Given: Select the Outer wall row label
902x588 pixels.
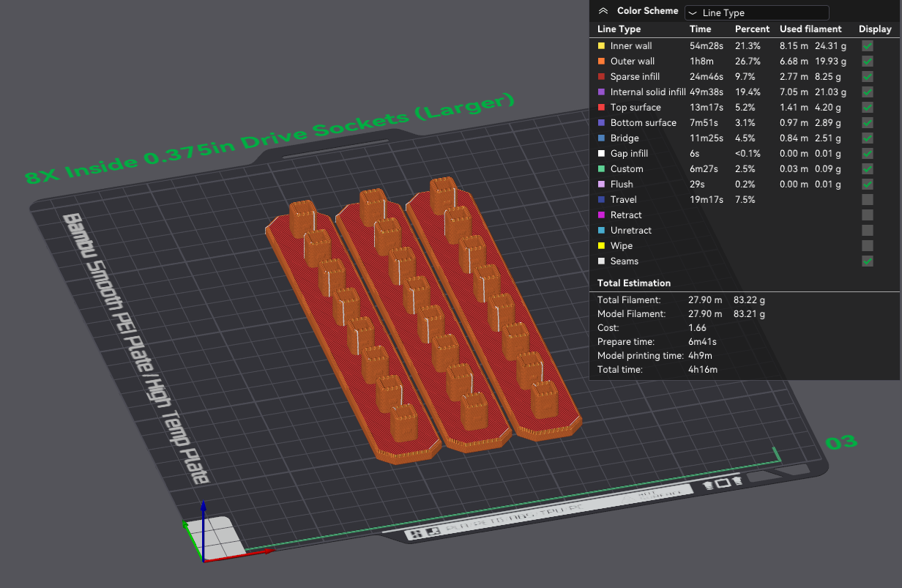Looking at the screenshot, I should [633, 62].
